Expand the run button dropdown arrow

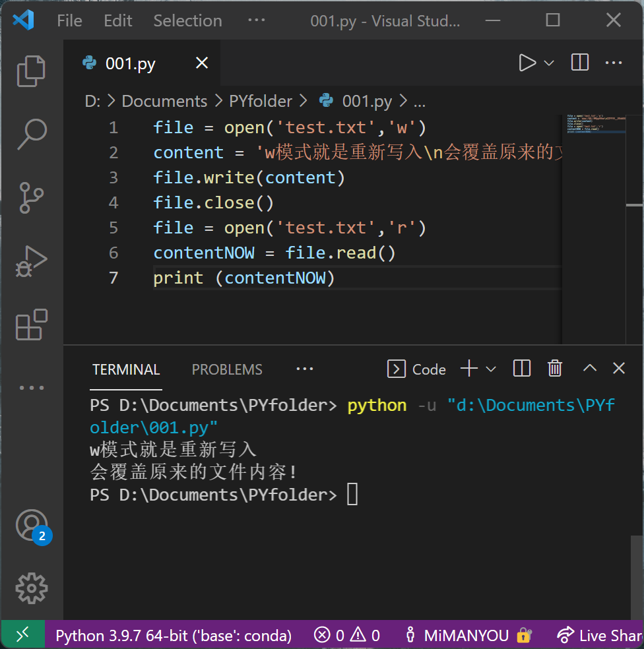click(549, 63)
